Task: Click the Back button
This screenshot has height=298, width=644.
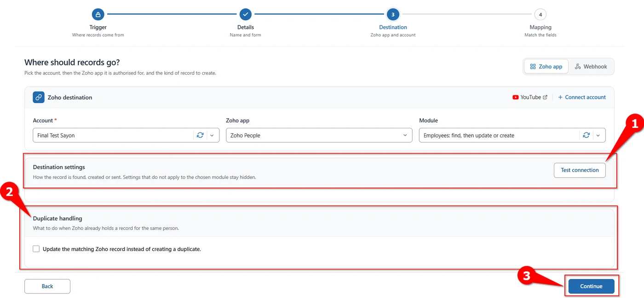Action: 47,286
